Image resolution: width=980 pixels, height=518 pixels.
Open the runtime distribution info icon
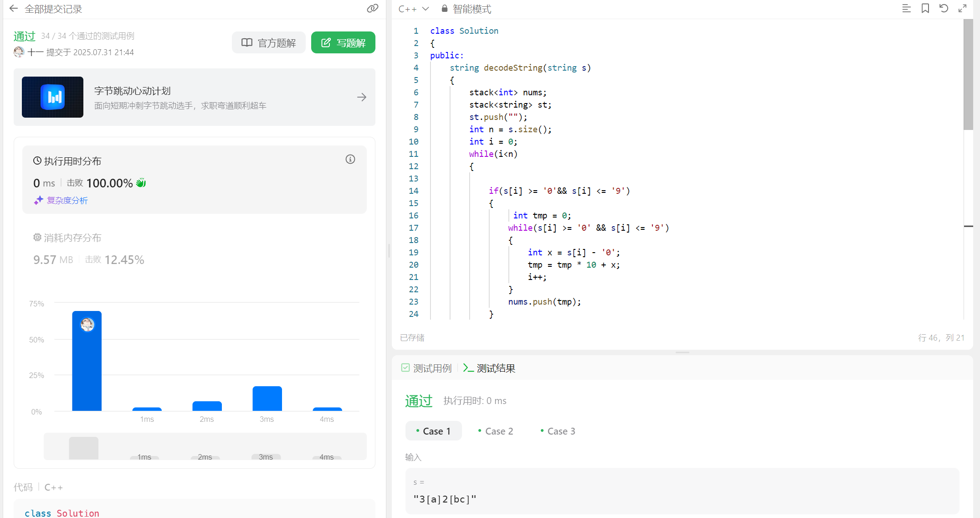coord(350,159)
